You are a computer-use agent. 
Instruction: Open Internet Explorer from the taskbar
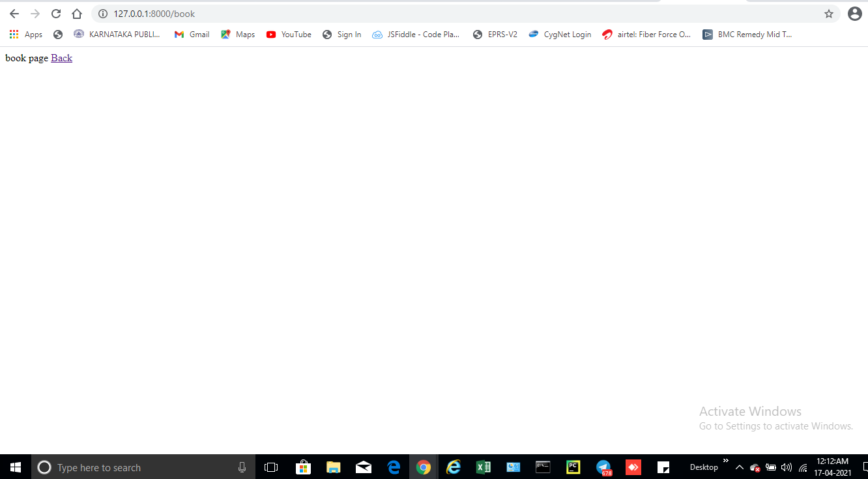pyautogui.click(x=454, y=467)
